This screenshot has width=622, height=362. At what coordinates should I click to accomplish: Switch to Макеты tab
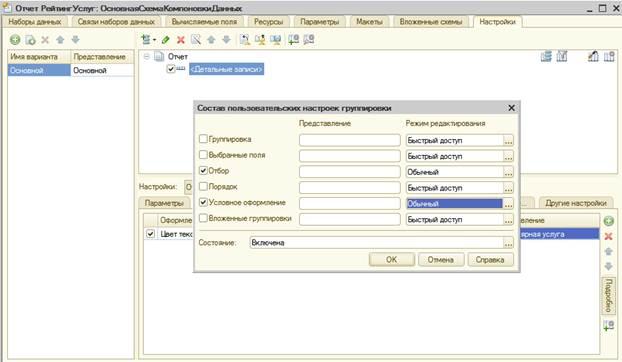(x=369, y=22)
